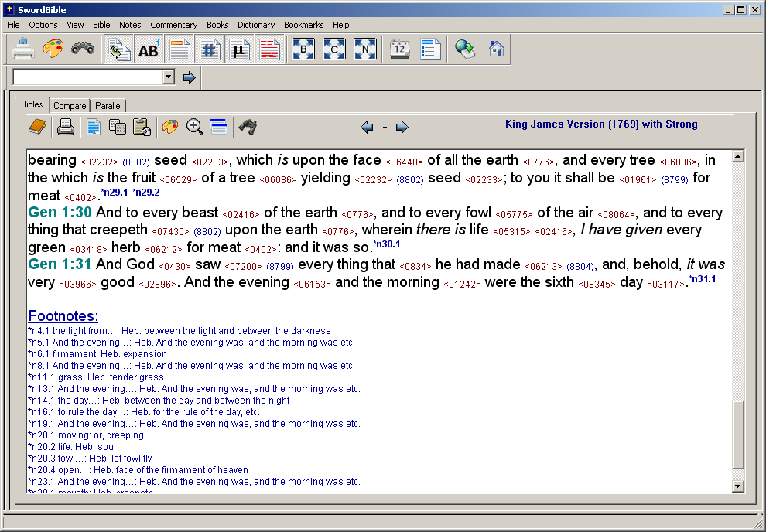
Task: Click the blue document icon in Bibles toolbar
Action: [x=94, y=127]
